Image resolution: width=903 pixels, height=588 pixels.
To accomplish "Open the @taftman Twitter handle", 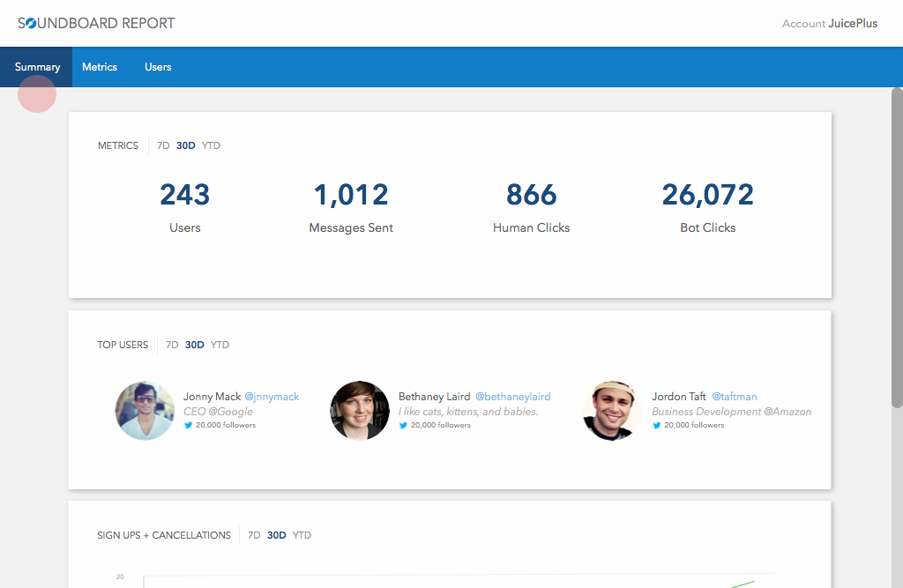I will pyautogui.click(x=735, y=397).
